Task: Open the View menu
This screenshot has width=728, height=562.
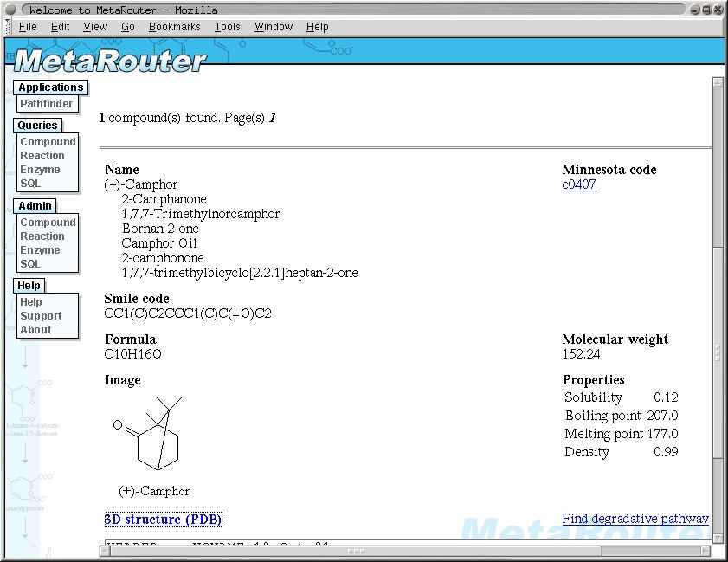Action: 95,27
